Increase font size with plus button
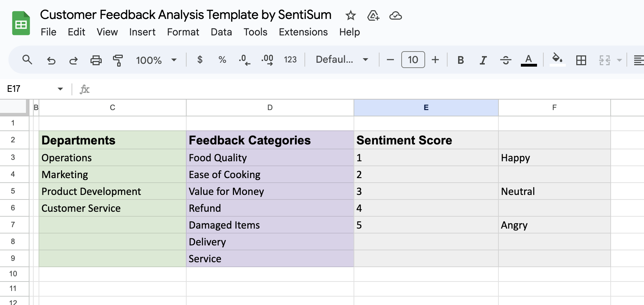This screenshot has width=644, height=305. tap(435, 60)
